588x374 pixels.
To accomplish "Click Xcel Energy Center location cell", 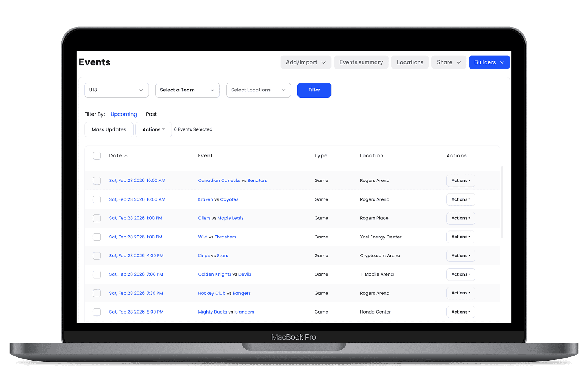I will coord(381,237).
